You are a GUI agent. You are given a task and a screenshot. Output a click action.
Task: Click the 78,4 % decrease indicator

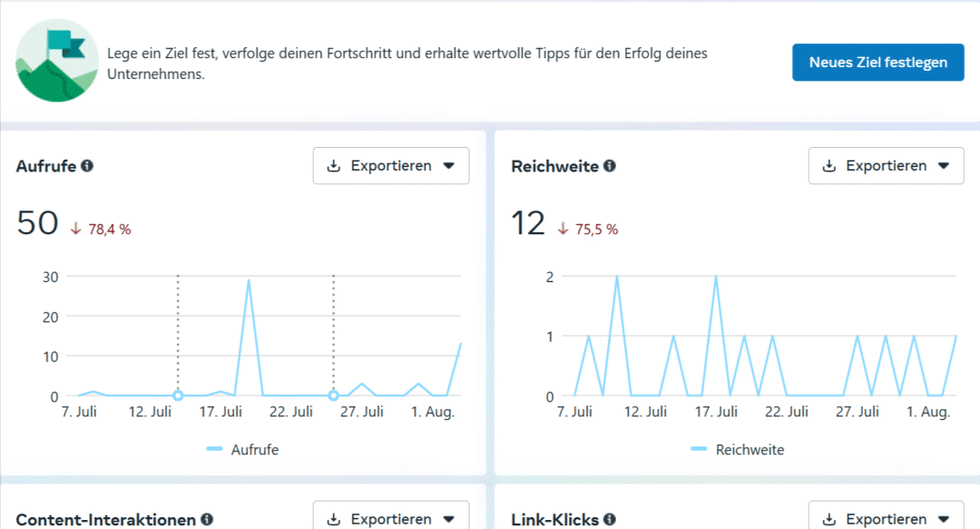click(101, 230)
